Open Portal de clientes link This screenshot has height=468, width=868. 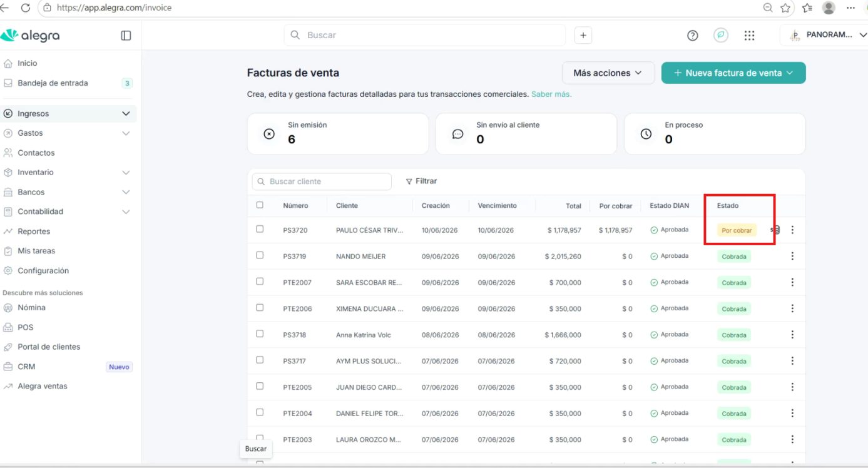point(49,347)
